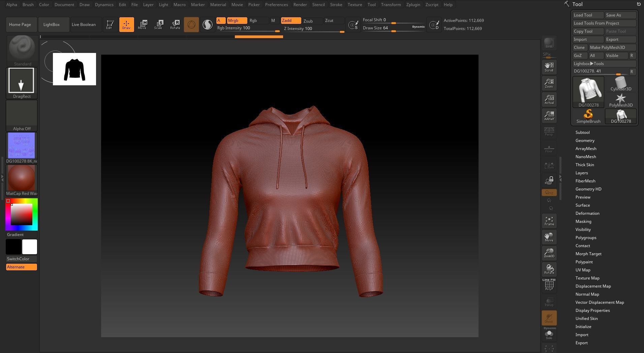Open the Brush menu

coord(28,5)
